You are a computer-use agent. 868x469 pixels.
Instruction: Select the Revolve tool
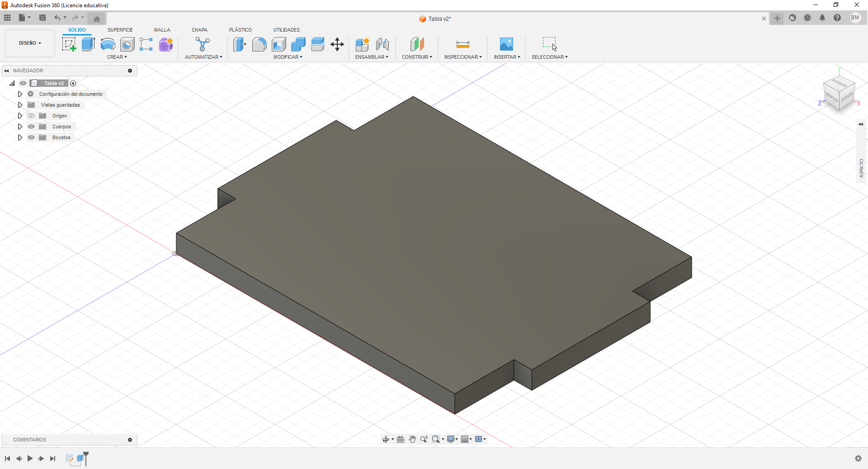coord(108,44)
